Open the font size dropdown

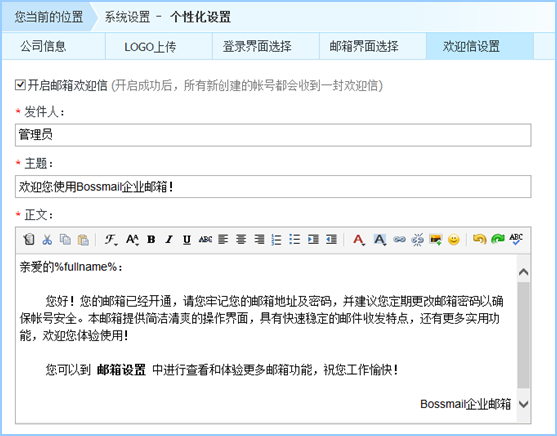[132, 240]
